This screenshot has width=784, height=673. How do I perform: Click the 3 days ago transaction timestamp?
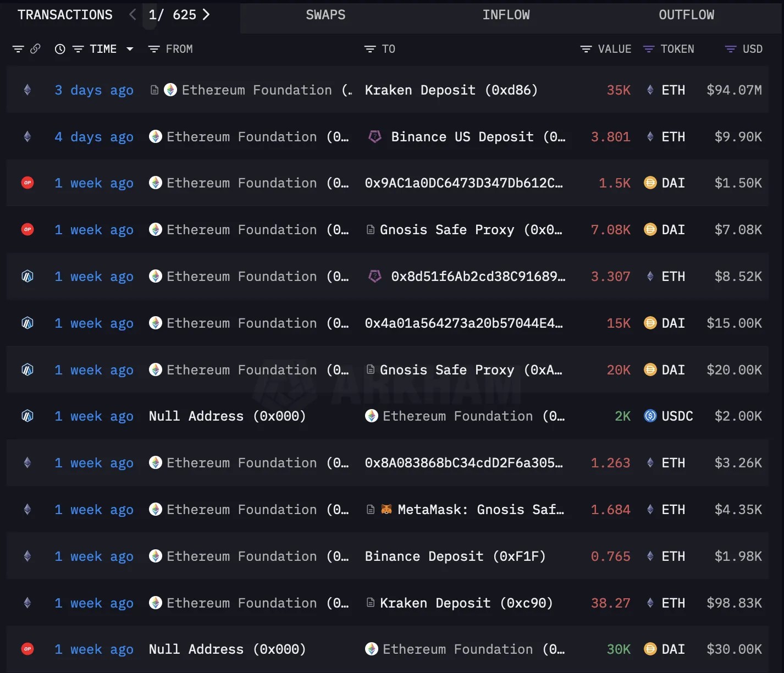(x=94, y=90)
